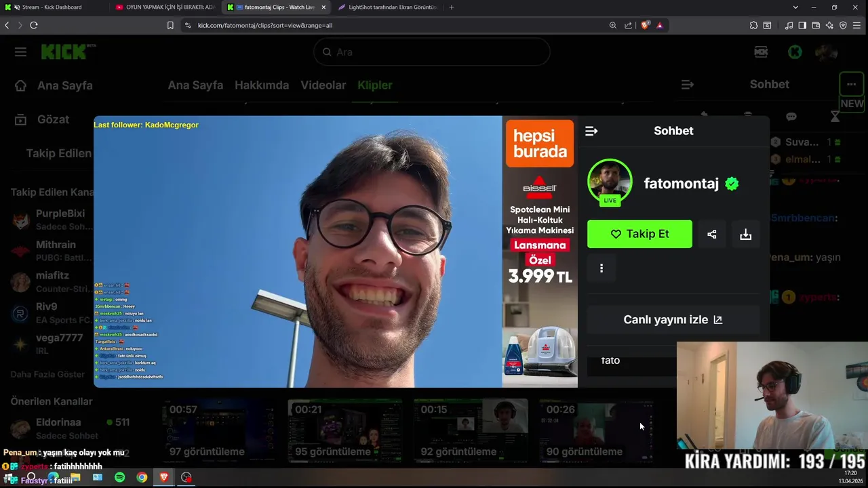
Task: Open fatomontaj profile avatar
Action: [x=610, y=182]
